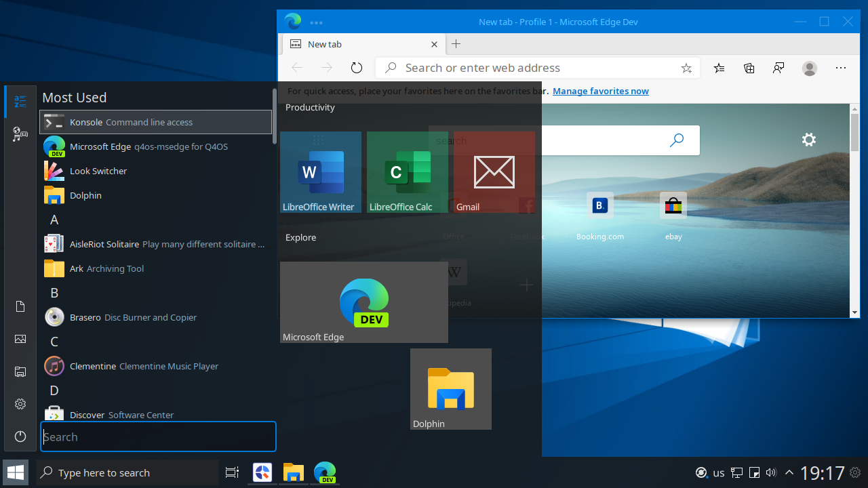Open new tab page settings gear
Screen dimensions: 868x488
[808, 140]
